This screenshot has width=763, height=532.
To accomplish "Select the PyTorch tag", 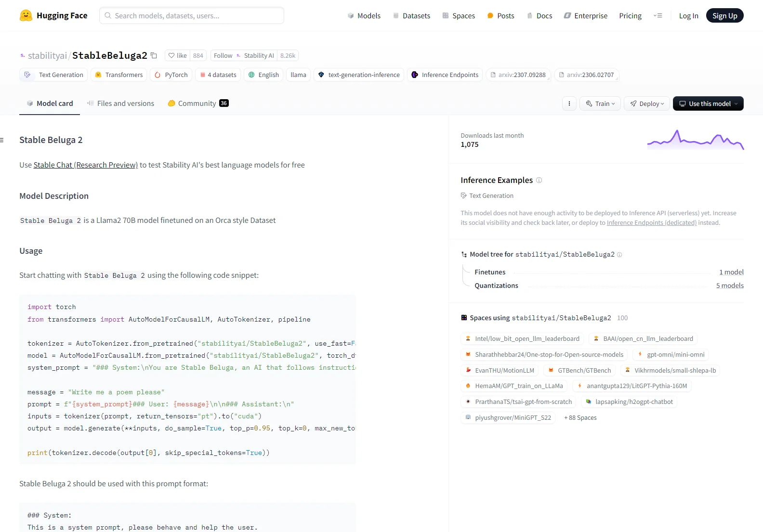I will (171, 75).
